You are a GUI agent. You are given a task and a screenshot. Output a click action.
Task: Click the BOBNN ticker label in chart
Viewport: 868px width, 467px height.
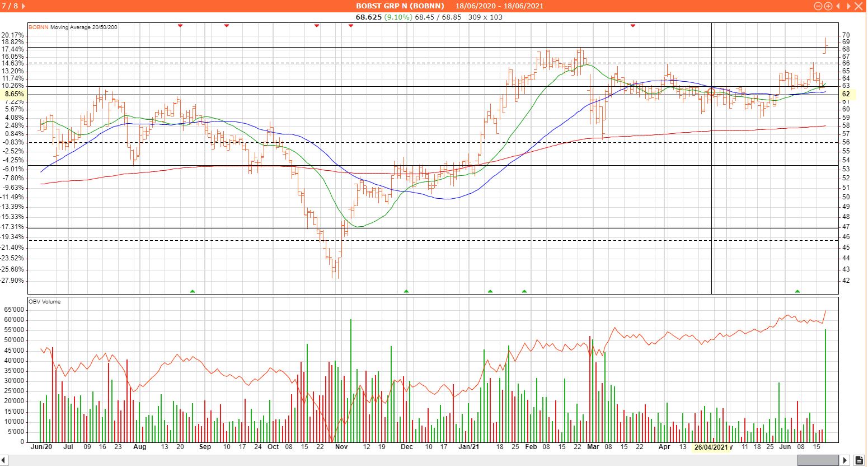38,27
